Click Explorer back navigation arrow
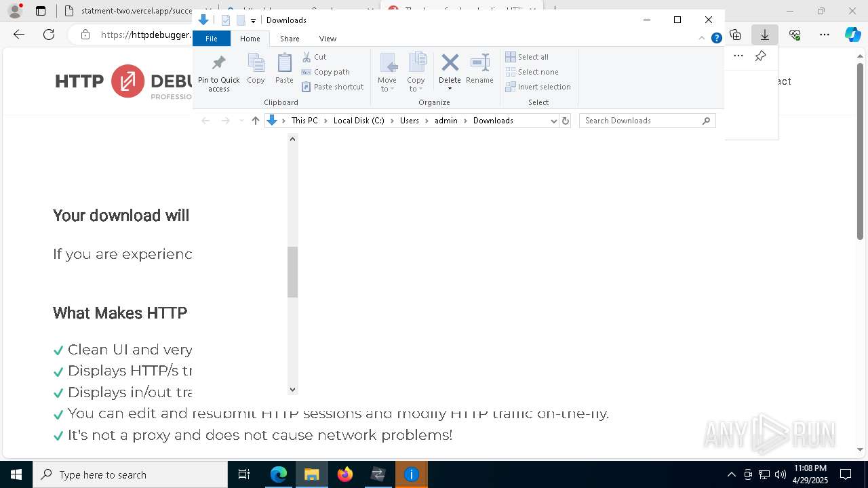868x488 pixels. click(x=205, y=121)
